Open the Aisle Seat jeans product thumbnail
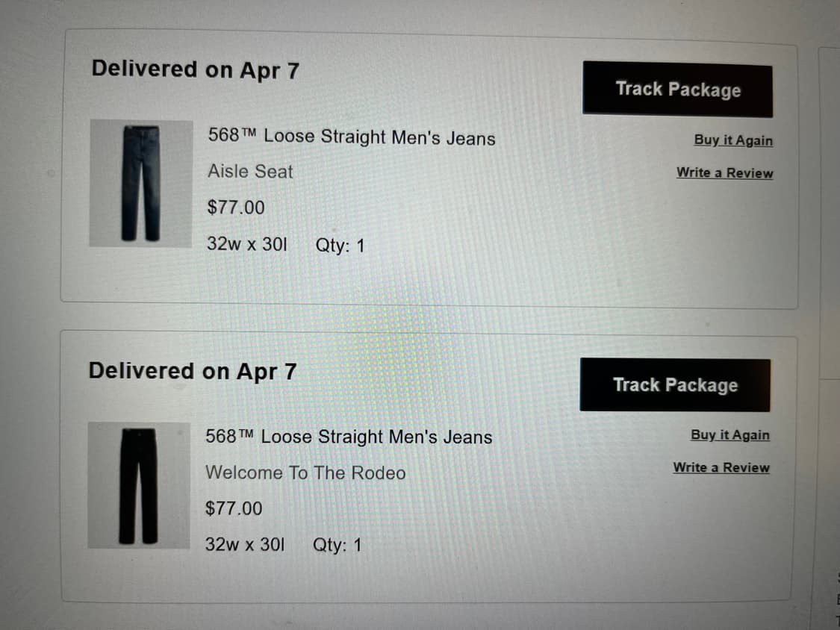This screenshot has width=840, height=630. click(x=141, y=184)
